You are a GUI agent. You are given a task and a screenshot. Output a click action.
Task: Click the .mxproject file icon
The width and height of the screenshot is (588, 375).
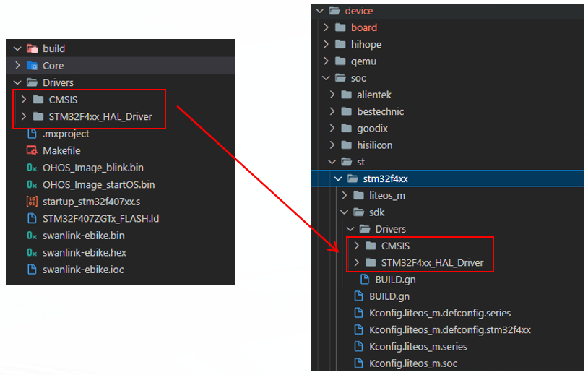32,134
